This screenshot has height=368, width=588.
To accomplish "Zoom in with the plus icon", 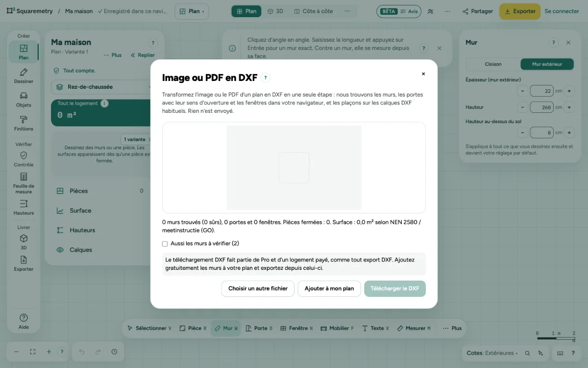I will pos(49,352).
